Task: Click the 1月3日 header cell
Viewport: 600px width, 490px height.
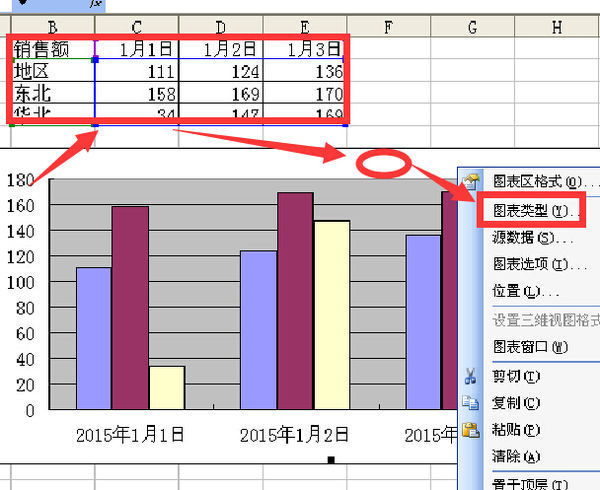Action: [x=305, y=48]
